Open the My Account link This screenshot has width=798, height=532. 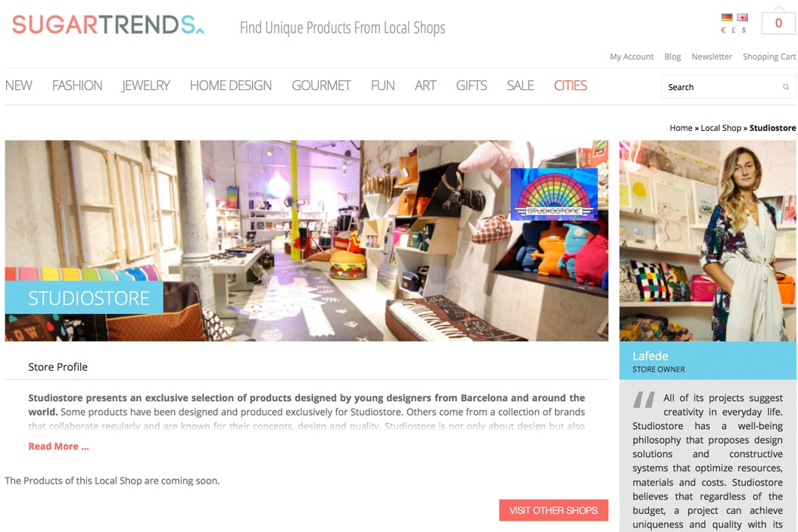tap(631, 57)
